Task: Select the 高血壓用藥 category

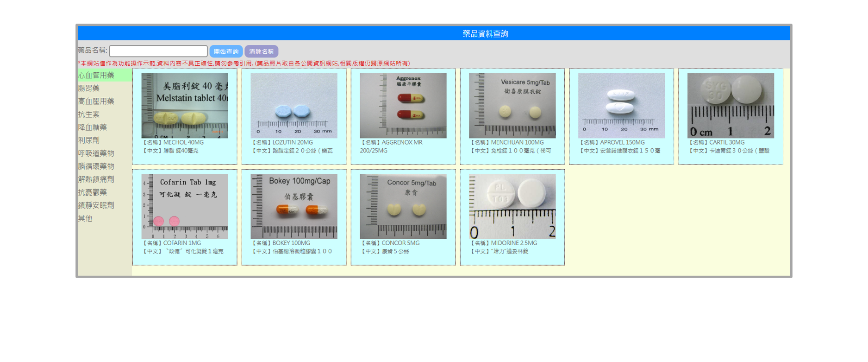Action: tap(105, 101)
